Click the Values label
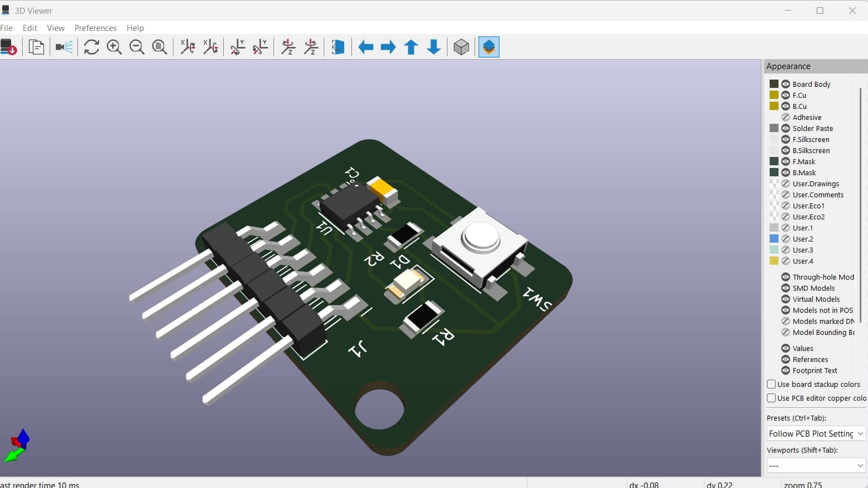Screen dimensions: 868x488 coord(803,348)
